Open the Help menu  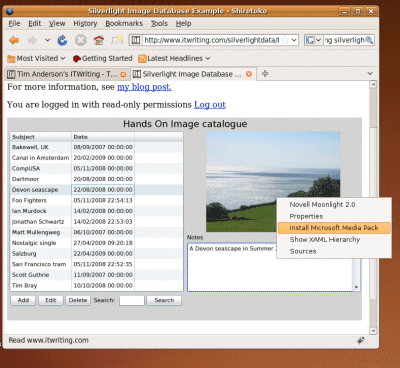click(183, 24)
